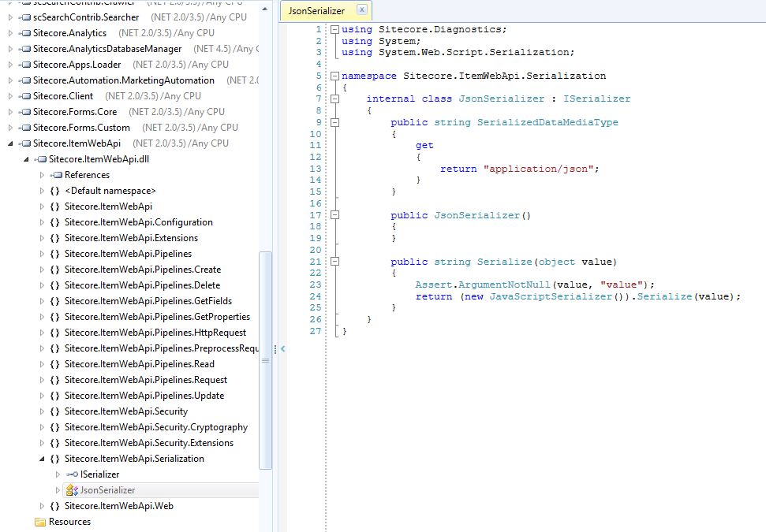
Task: Collapse the Serialize method fold
Action: click(334, 262)
